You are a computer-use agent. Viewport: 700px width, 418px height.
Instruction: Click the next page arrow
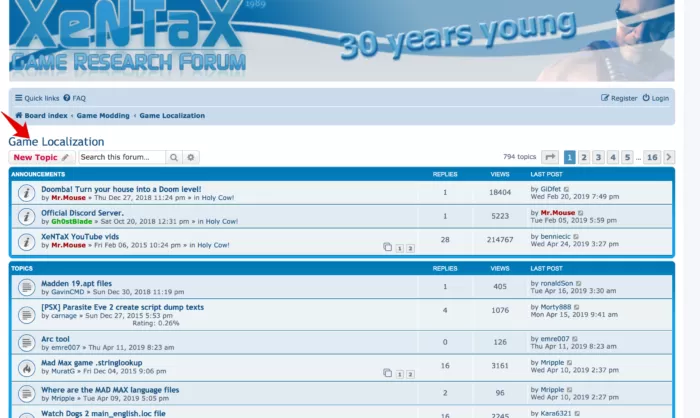click(x=669, y=157)
